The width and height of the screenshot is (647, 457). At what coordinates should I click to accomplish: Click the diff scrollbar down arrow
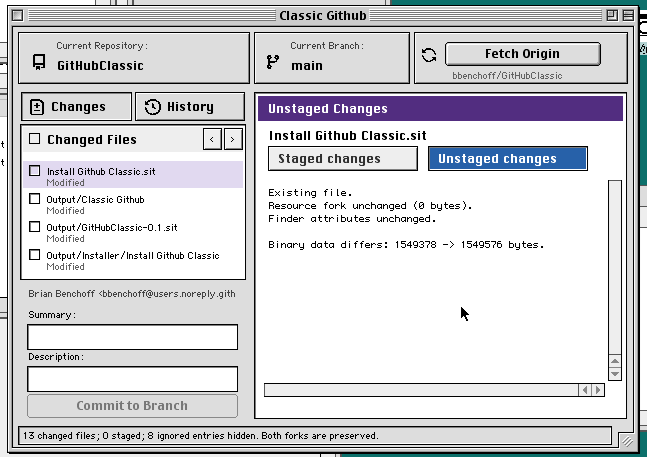[x=615, y=374]
